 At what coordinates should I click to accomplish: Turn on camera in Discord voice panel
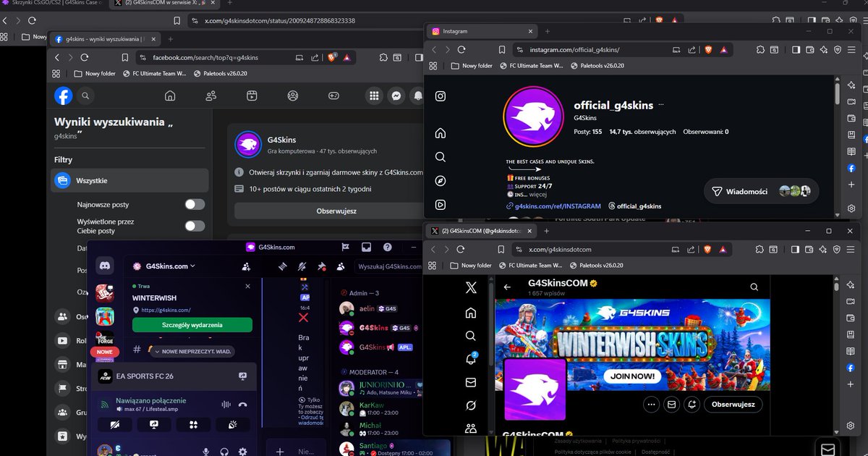tap(114, 425)
